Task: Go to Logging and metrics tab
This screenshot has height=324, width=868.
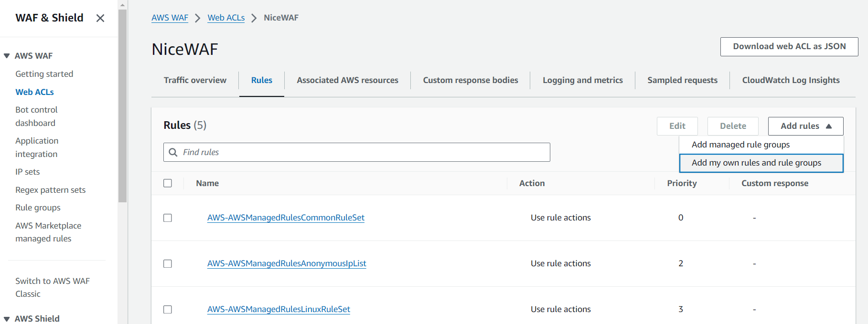Action: [x=583, y=80]
